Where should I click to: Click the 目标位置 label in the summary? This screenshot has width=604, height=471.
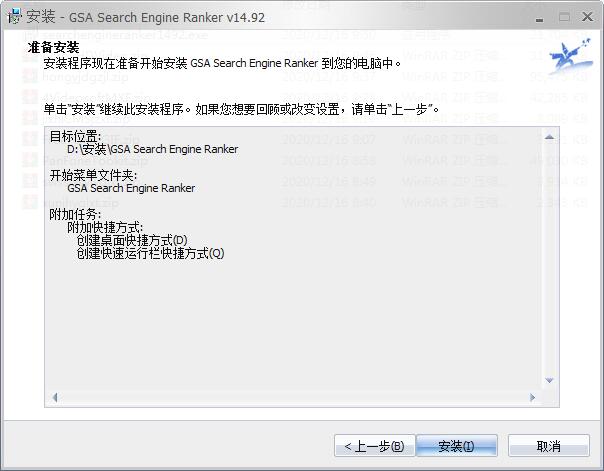click(76, 136)
